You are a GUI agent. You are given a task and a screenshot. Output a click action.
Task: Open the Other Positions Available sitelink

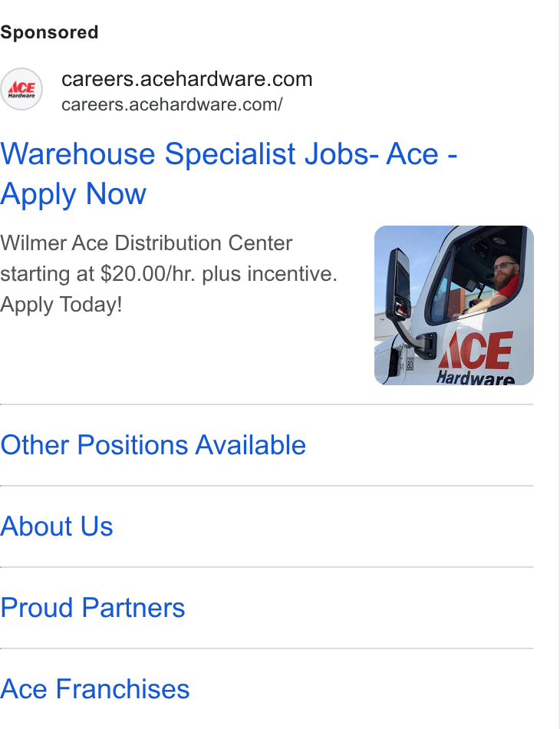(153, 445)
